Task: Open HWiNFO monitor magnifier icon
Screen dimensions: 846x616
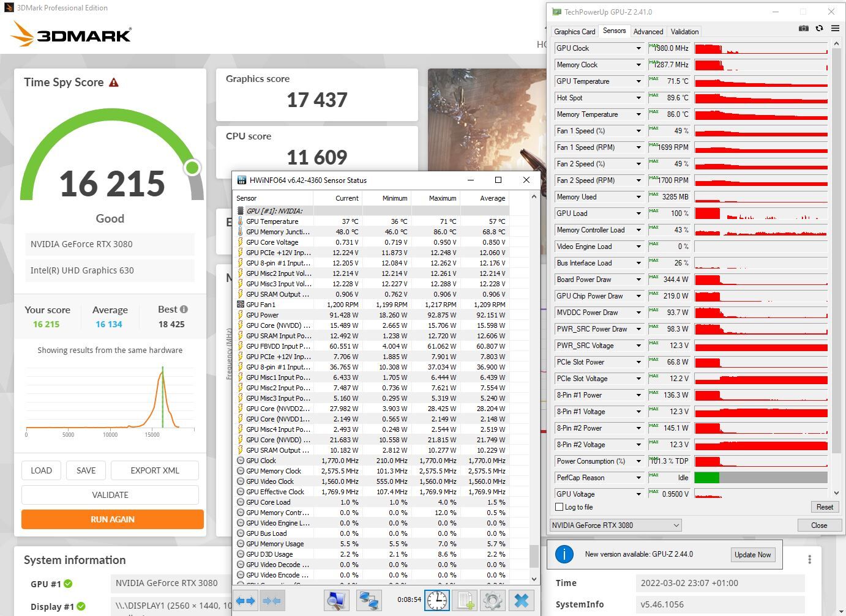Action: (x=337, y=601)
